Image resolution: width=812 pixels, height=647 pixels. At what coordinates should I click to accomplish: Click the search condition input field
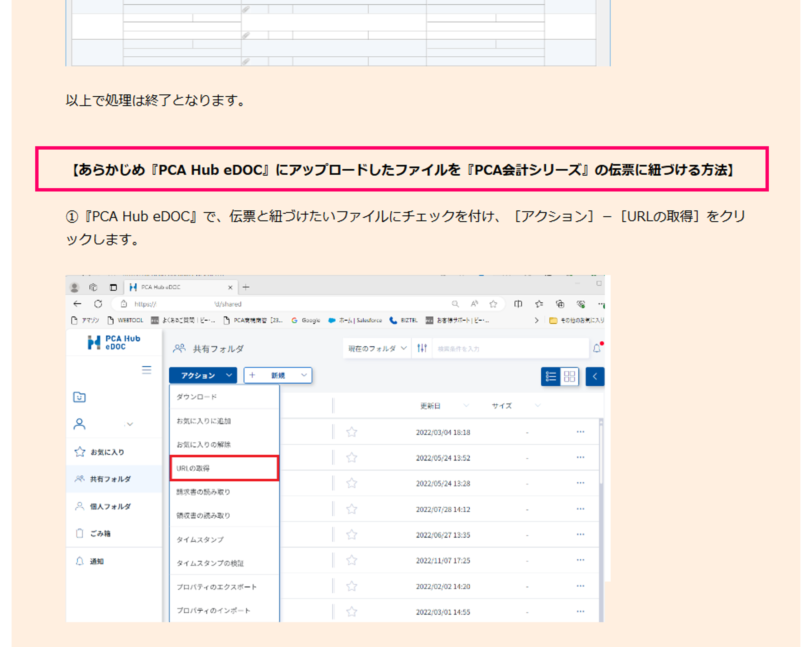pyautogui.click(x=508, y=349)
